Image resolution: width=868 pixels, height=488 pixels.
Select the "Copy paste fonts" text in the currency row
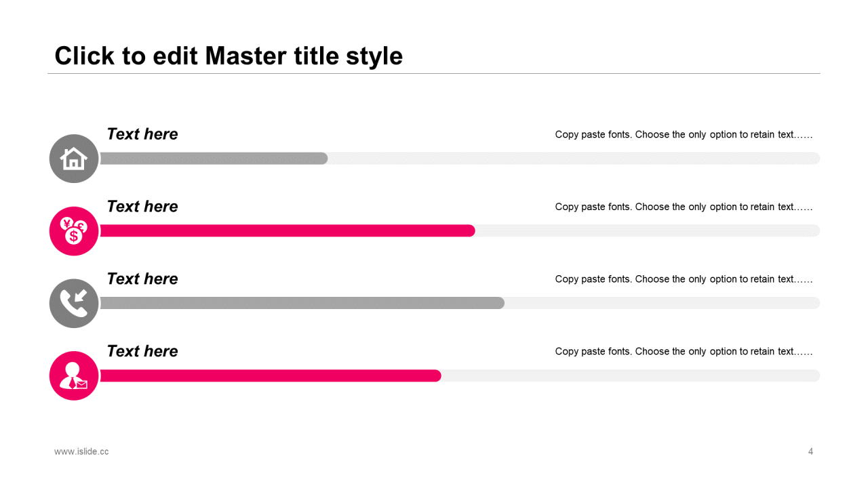684,207
